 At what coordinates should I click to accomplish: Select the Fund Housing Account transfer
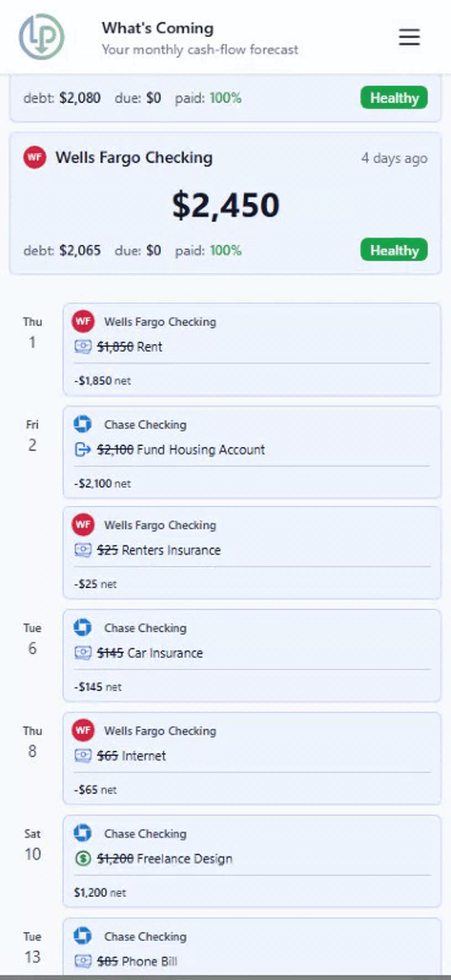tap(180, 450)
